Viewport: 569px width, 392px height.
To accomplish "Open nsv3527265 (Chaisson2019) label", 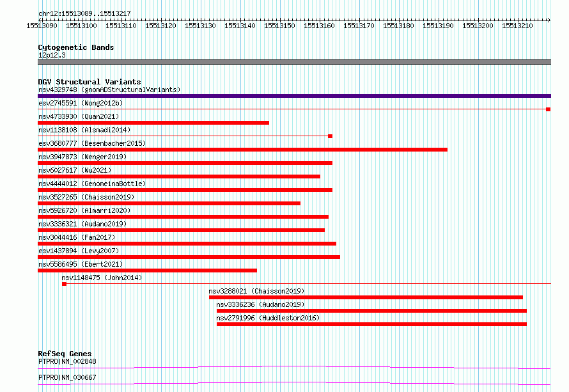I will point(86,197).
